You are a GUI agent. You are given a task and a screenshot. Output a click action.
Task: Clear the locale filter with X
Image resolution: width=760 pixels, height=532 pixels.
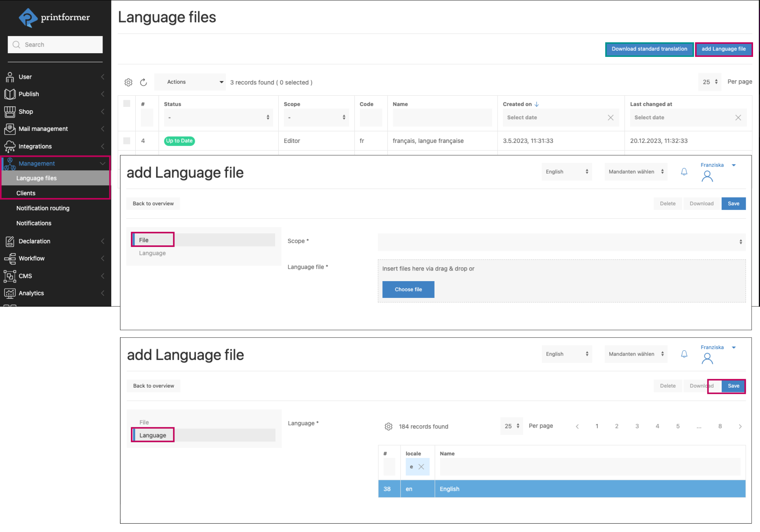421,467
